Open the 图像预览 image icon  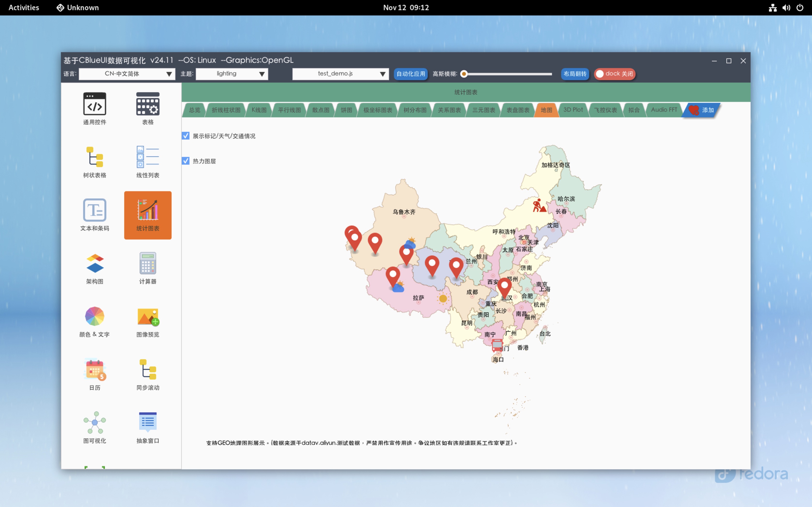pyautogui.click(x=148, y=316)
